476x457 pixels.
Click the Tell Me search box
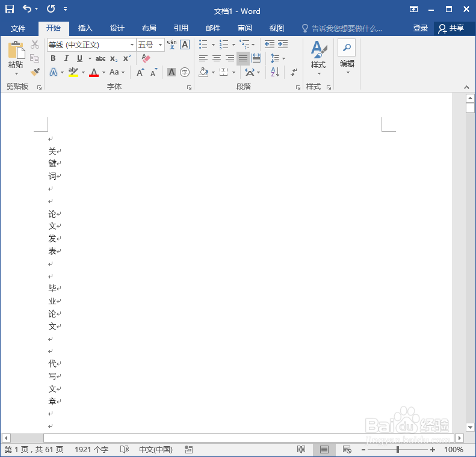(x=342, y=28)
